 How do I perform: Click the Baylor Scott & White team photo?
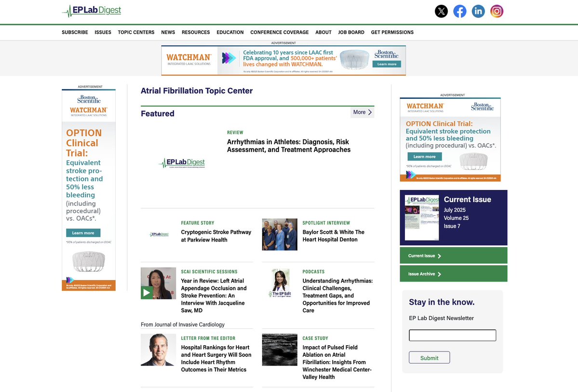point(280,234)
